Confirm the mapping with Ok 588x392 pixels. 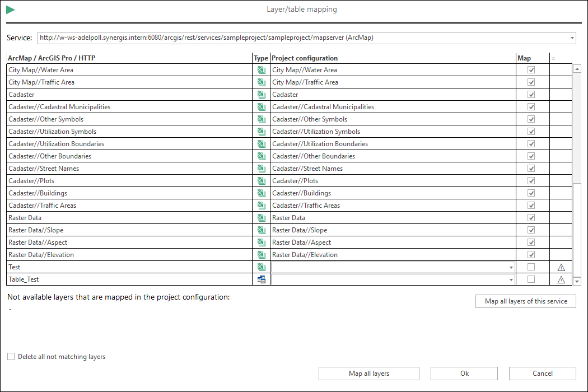464,373
